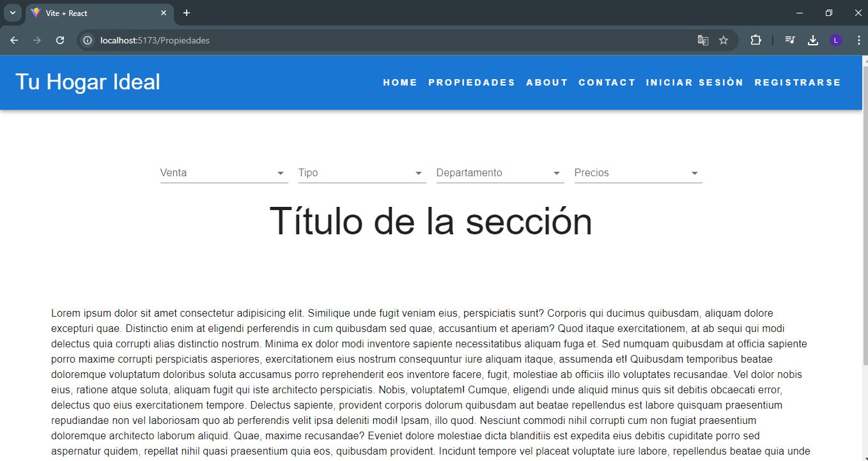Image resolution: width=868 pixels, height=461 pixels.
Task: Expand the Departamento dropdown
Action: (x=500, y=172)
